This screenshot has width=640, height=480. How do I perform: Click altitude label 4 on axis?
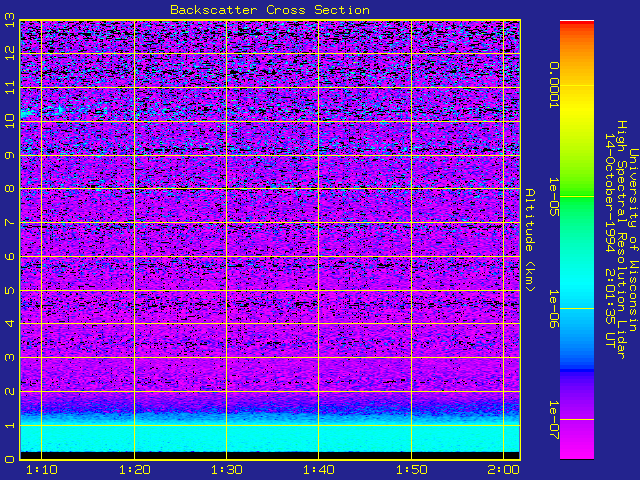tap(9, 324)
